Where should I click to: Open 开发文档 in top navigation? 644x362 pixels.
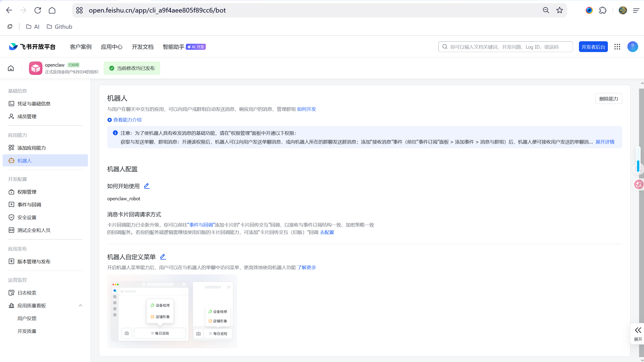142,47
